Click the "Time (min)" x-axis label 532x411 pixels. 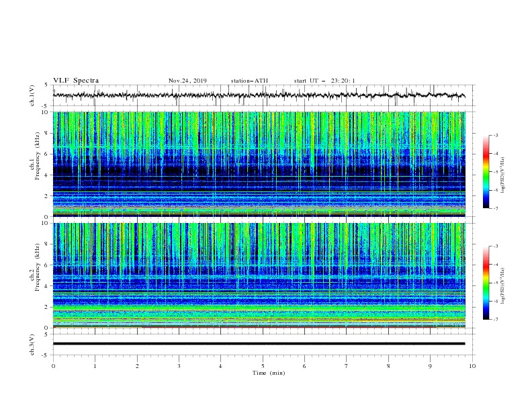pyautogui.click(x=269, y=373)
